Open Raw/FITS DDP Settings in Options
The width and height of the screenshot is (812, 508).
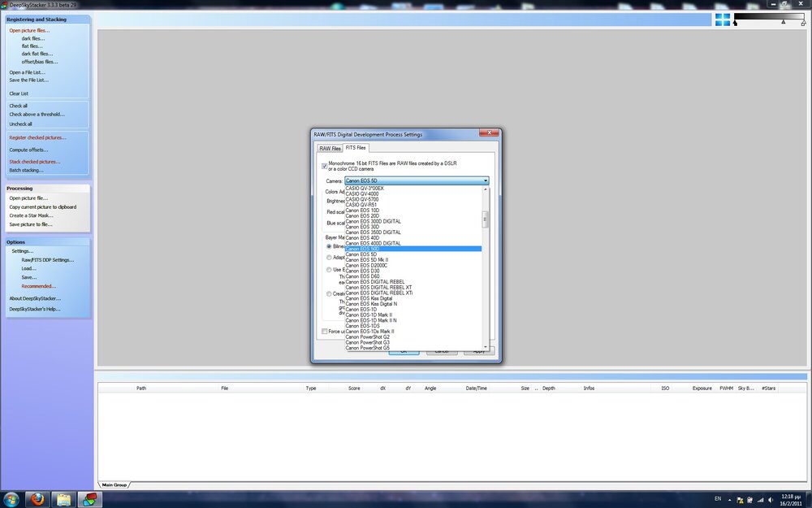(x=47, y=260)
